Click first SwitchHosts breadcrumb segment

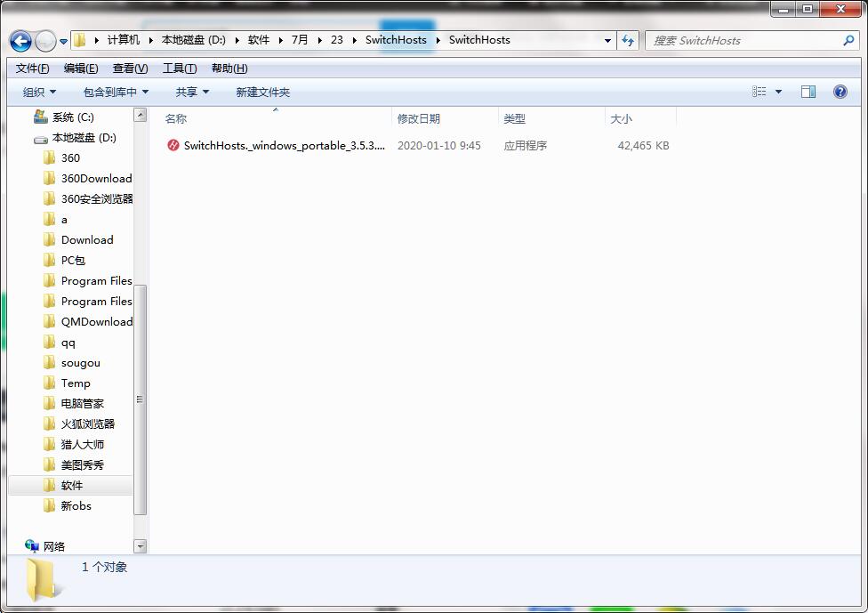pos(396,40)
